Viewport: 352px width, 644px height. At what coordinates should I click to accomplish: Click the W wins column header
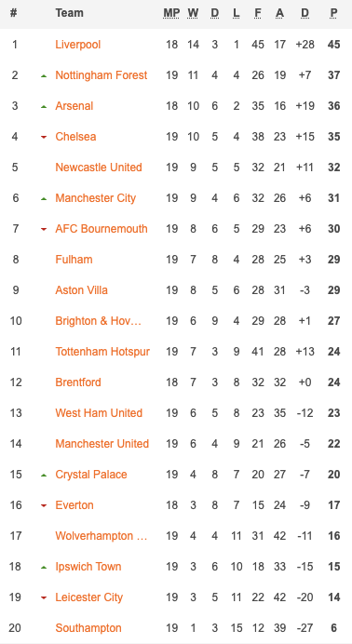[193, 14]
